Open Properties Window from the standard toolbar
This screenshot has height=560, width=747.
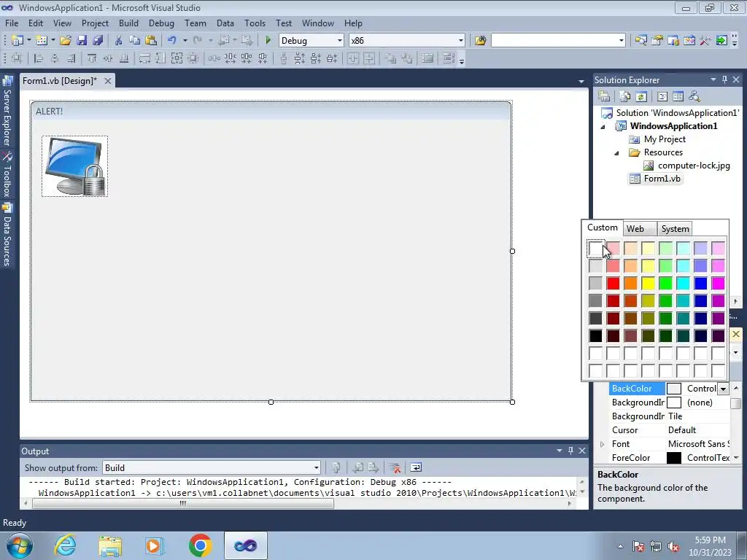pyautogui.click(x=657, y=41)
